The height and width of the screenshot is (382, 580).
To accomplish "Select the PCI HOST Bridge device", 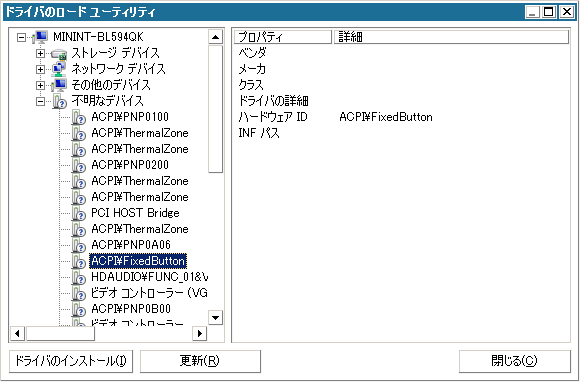I will click(x=135, y=213).
